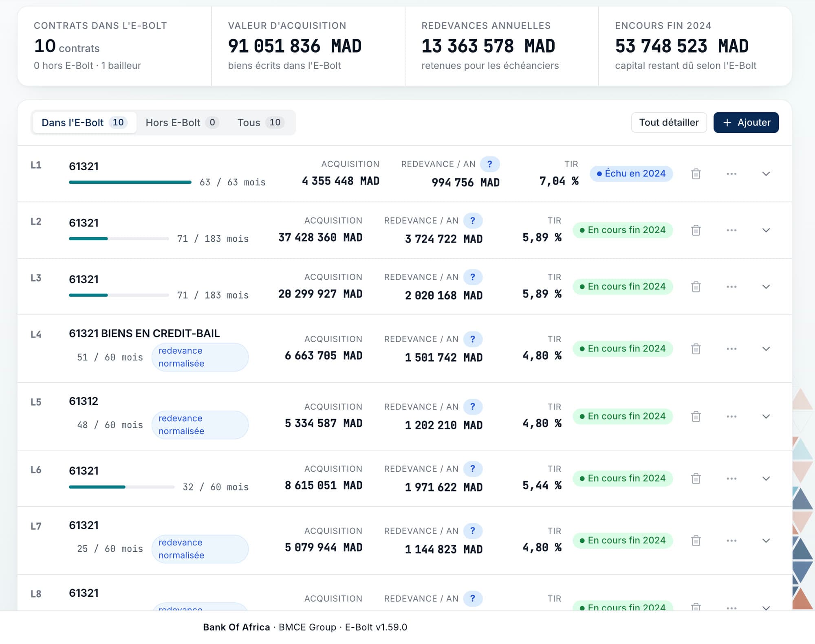Expand contract L6 details chevron
The image size is (815, 644).
(766, 479)
